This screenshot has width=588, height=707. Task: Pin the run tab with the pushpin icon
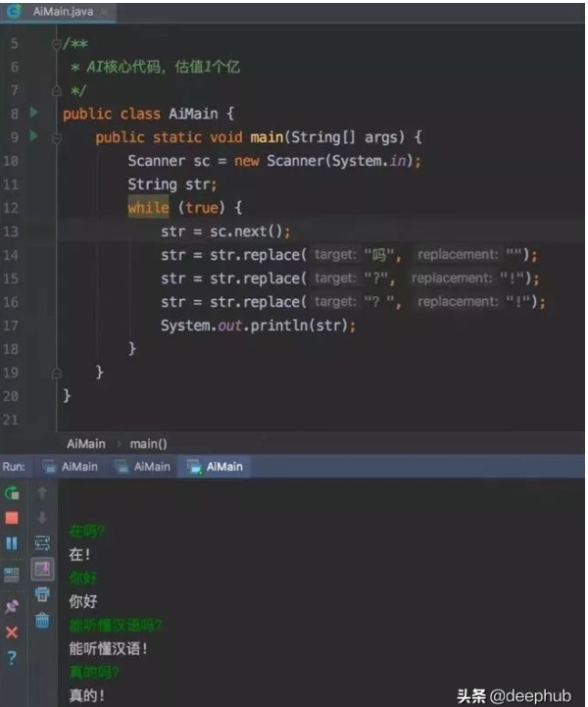(12, 606)
